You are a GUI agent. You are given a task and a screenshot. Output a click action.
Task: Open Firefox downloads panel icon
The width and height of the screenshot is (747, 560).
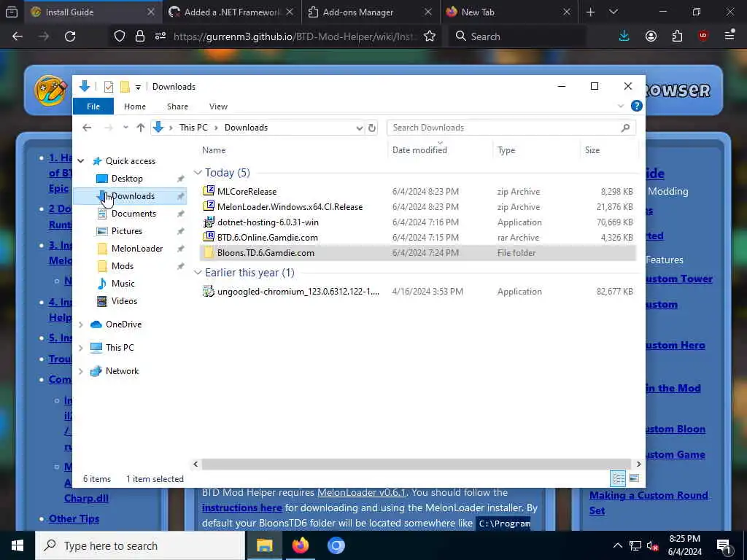point(624,36)
